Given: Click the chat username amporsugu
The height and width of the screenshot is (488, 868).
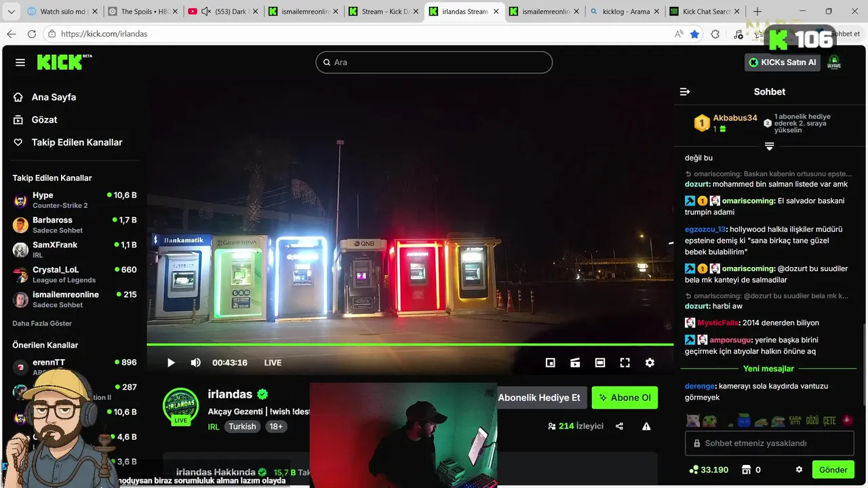Looking at the screenshot, I should coord(730,340).
